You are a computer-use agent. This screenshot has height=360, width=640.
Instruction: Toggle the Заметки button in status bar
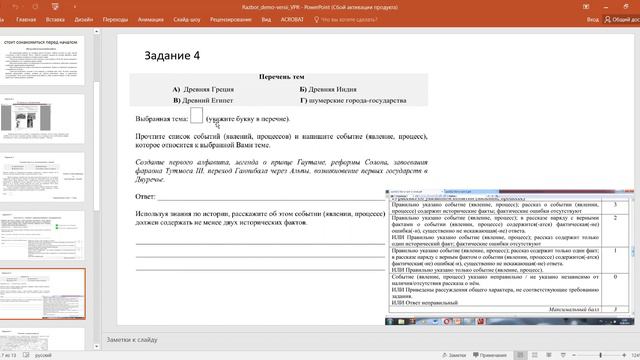tap(454, 355)
